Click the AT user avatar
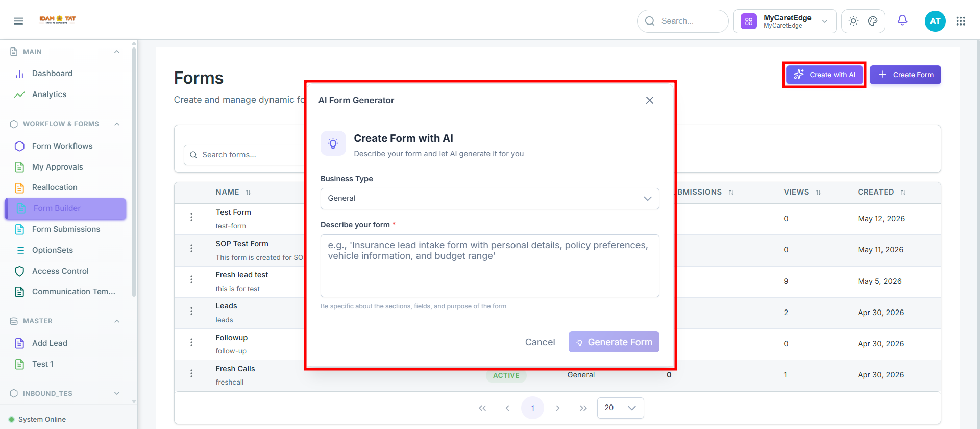 click(x=935, y=21)
